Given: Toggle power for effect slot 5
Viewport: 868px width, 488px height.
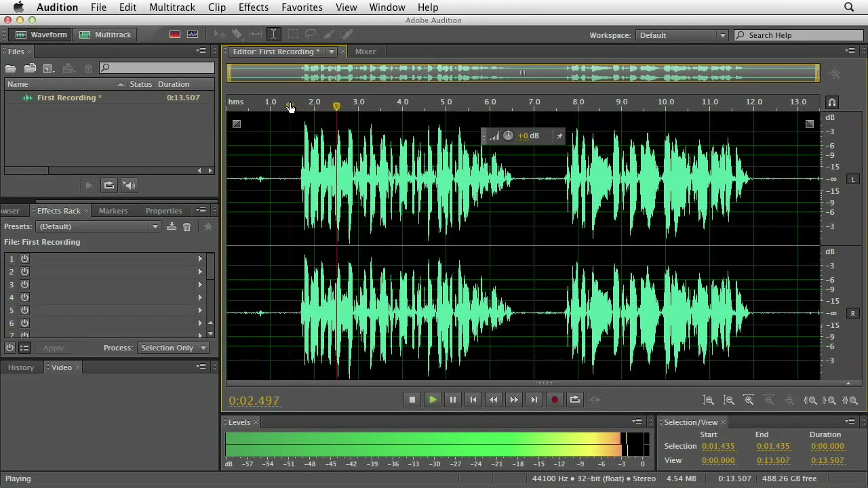Looking at the screenshot, I should click(x=24, y=310).
